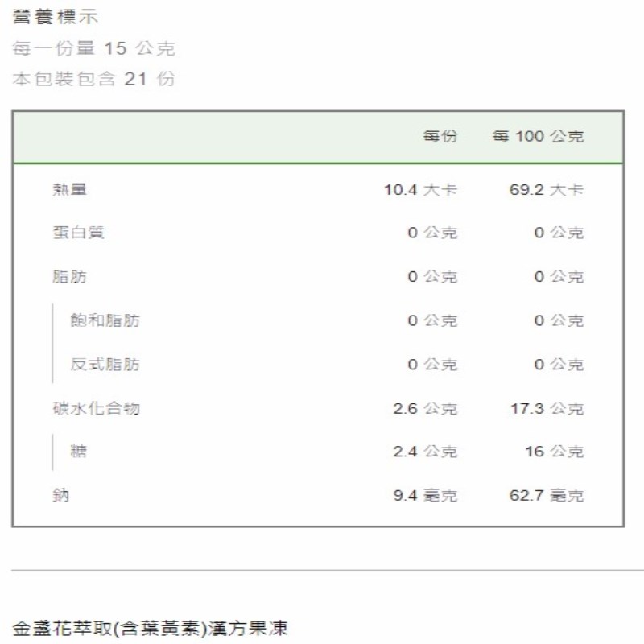Select the 蛋白質 row label
The width and height of the screenshot is (644, 644).
coord(78,233)
